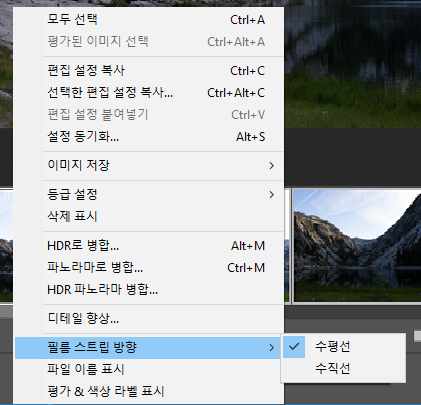Click the checkmark next to 수평선
421x405 pixels.
tap(294, 347)
